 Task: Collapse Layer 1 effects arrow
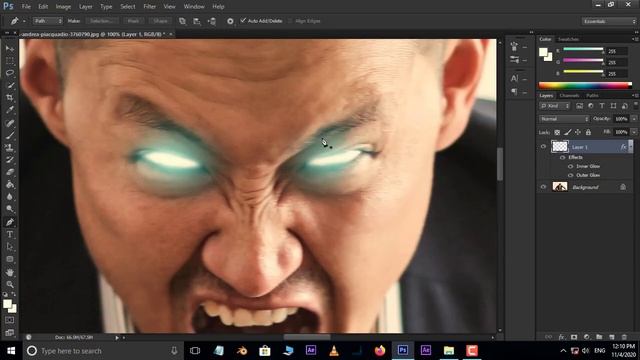pyautogui.click(x=631, y=147)
